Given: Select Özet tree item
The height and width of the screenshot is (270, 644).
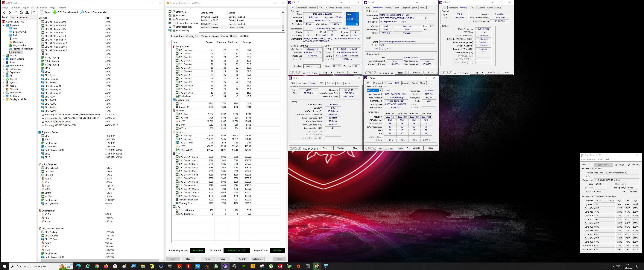Looking at the screenshot, I should tap(15, 28).
